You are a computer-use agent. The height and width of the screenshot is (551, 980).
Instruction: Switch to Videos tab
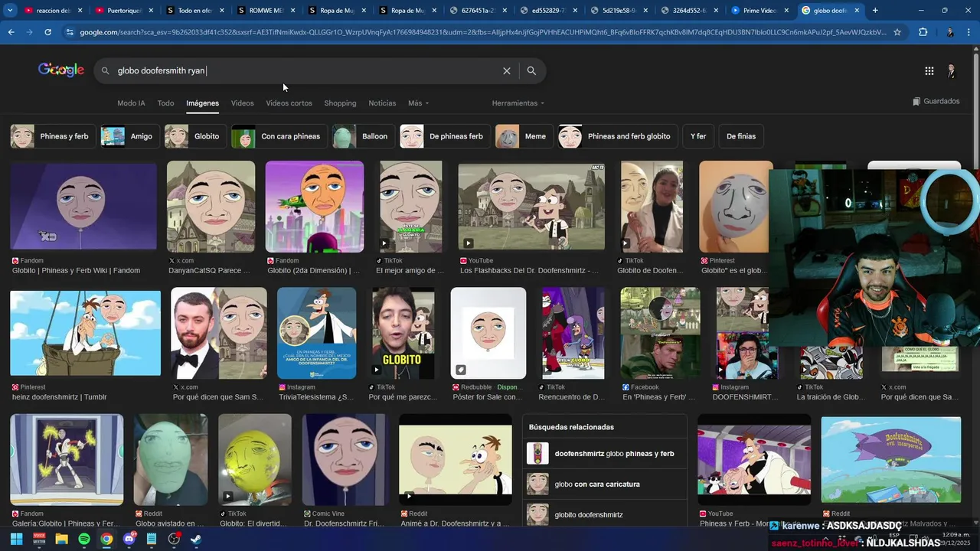242,103
